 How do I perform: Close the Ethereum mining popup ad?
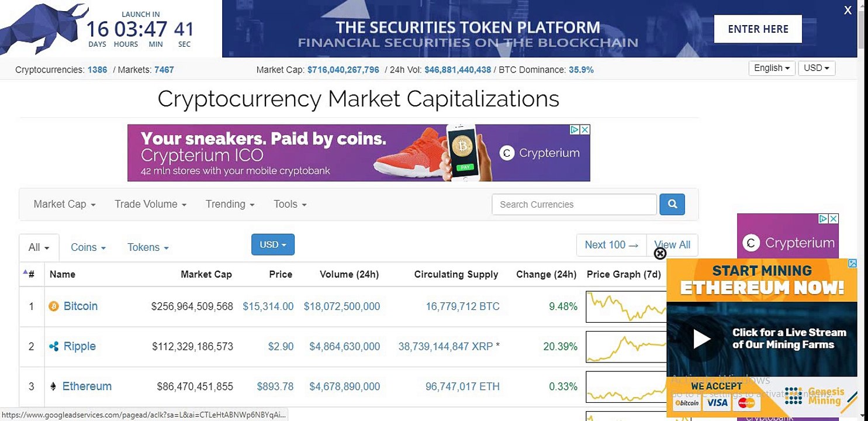(x=660, y=253)
